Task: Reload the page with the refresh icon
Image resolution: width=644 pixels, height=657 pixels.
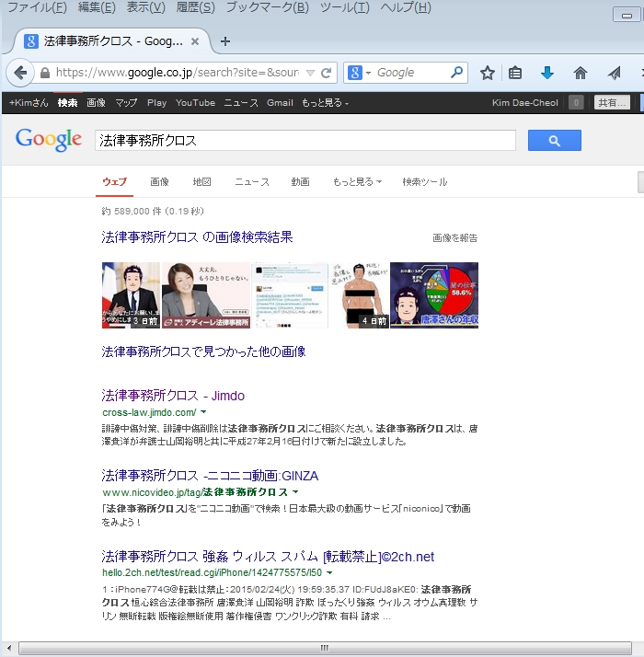Action: click(327, 74)
